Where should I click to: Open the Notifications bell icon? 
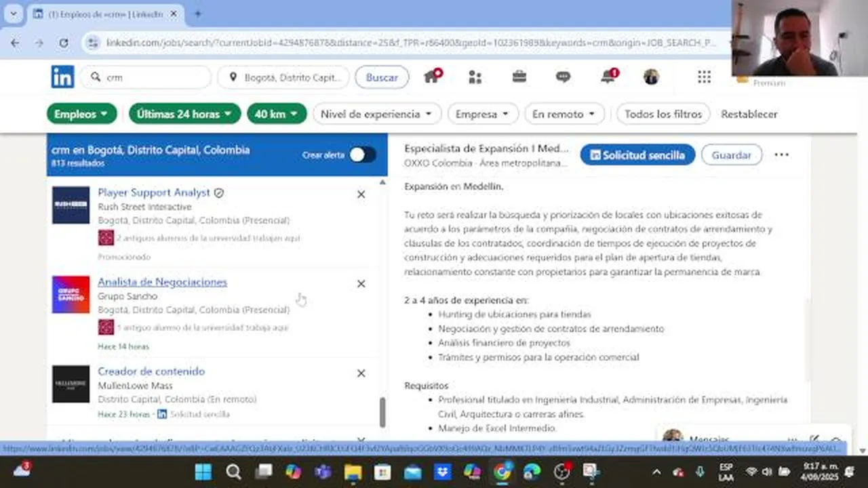click(x=608, y=77)
